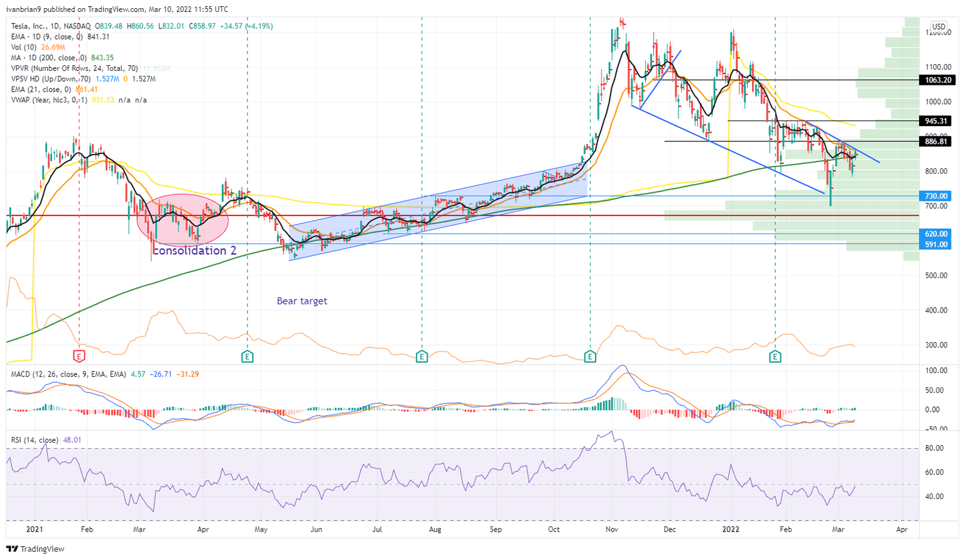The width and height of the screenshot is (965, 560).
Task: Click the Jul label on the time axis
Action: point(377,529)
